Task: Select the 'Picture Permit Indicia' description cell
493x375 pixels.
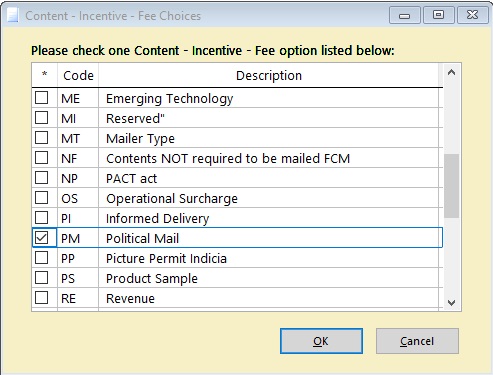Action: pyautogui.click(x=268, y=258)
